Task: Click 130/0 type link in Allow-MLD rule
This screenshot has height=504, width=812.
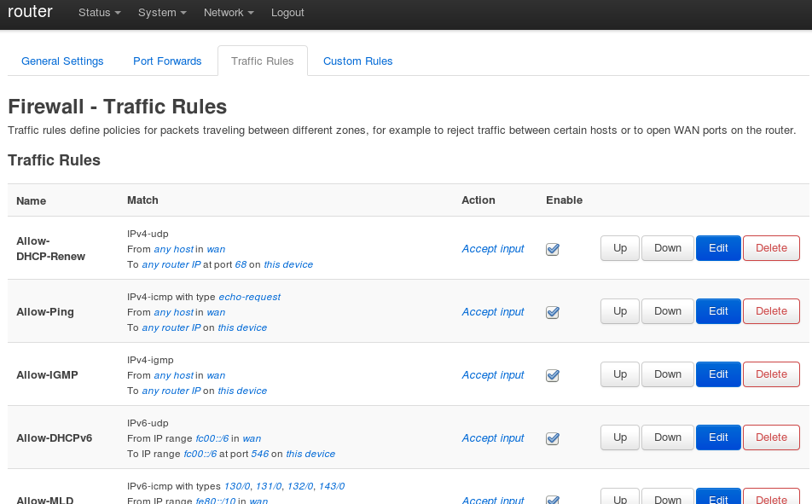Action: click(237, 486)
